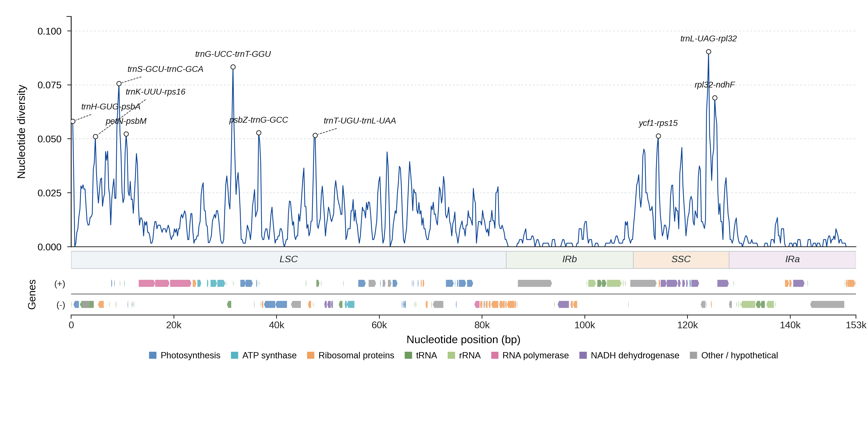The image size is (868, 422).
Task: Click the trnK-UUU-rps16 peak marker circle
Action: click(x=95, y=137)
